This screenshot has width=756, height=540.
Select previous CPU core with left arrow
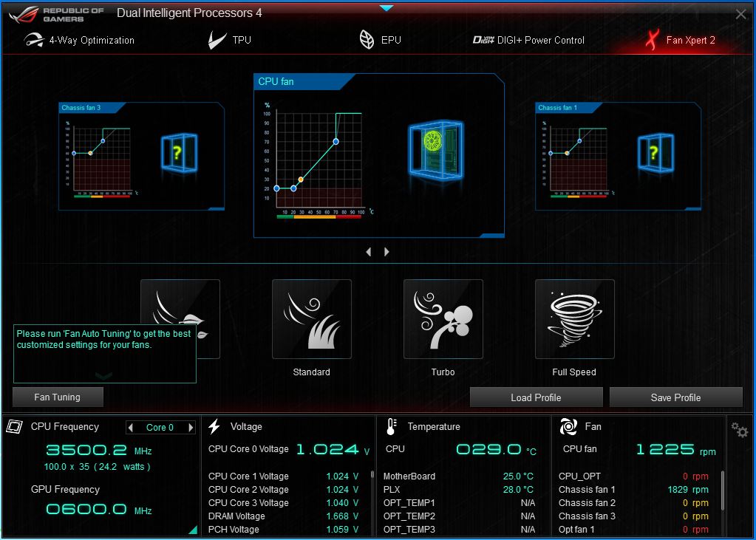[x=132, y=428]
